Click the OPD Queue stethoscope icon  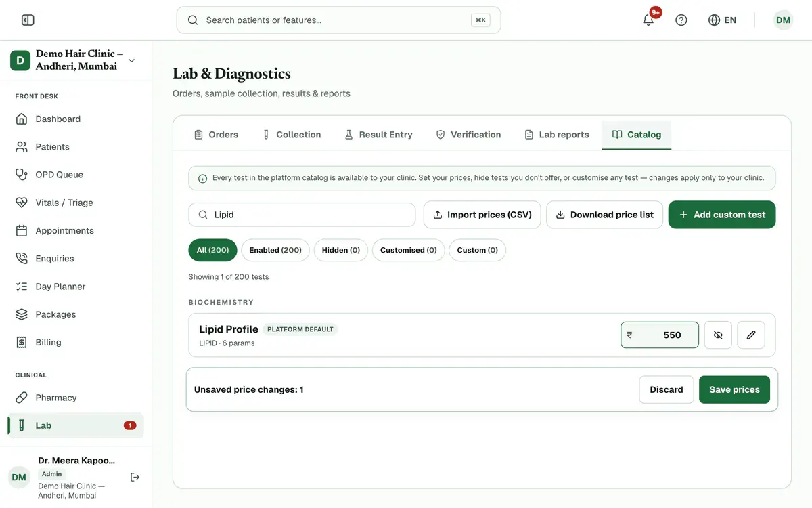[x=22, y=175]
